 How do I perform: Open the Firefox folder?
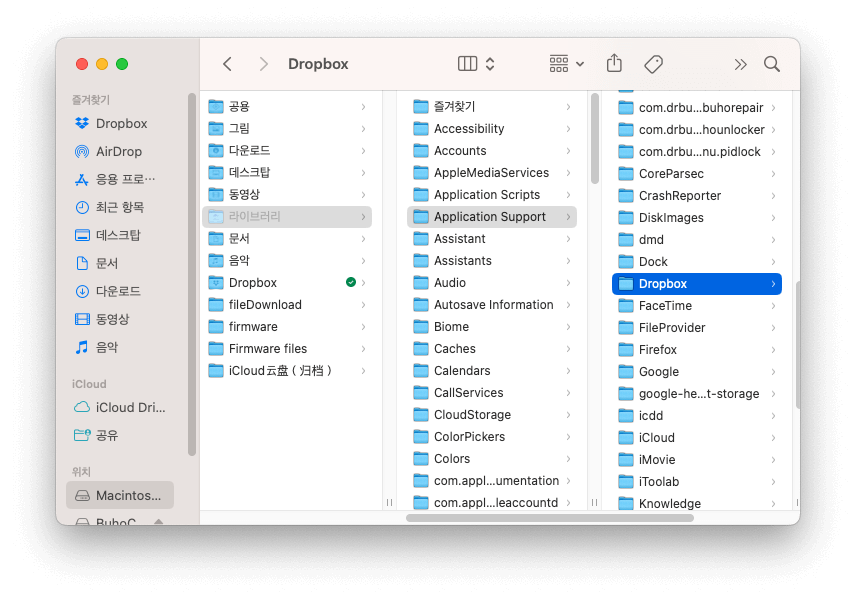pyautogui.click(x=697, y=349)
